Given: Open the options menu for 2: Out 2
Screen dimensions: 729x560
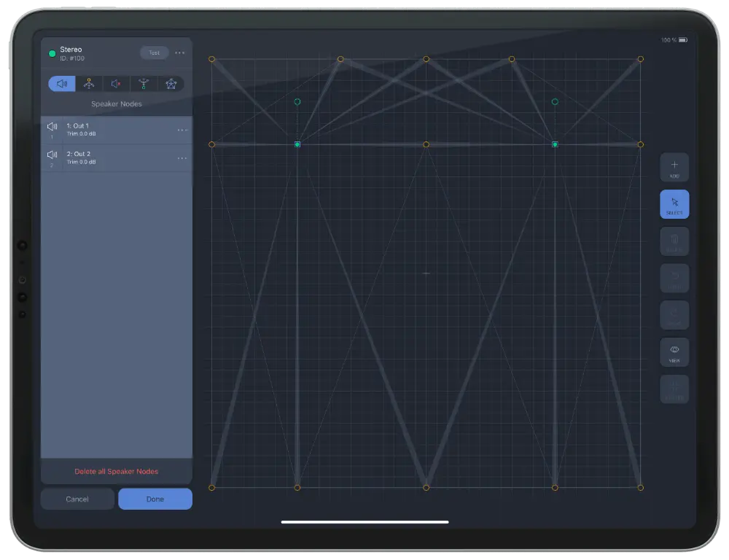Looking at the screenshot, I should click(183, 157).
